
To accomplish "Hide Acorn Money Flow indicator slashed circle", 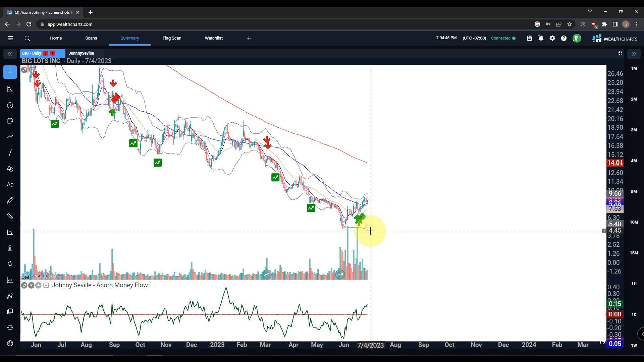I will pyautogui.click(x=24, y=285).
